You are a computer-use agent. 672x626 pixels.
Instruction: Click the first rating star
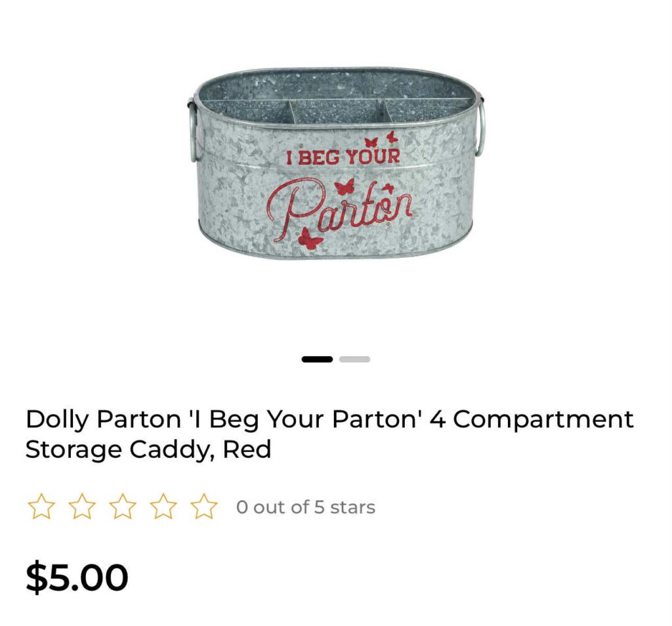pos(41,507)
